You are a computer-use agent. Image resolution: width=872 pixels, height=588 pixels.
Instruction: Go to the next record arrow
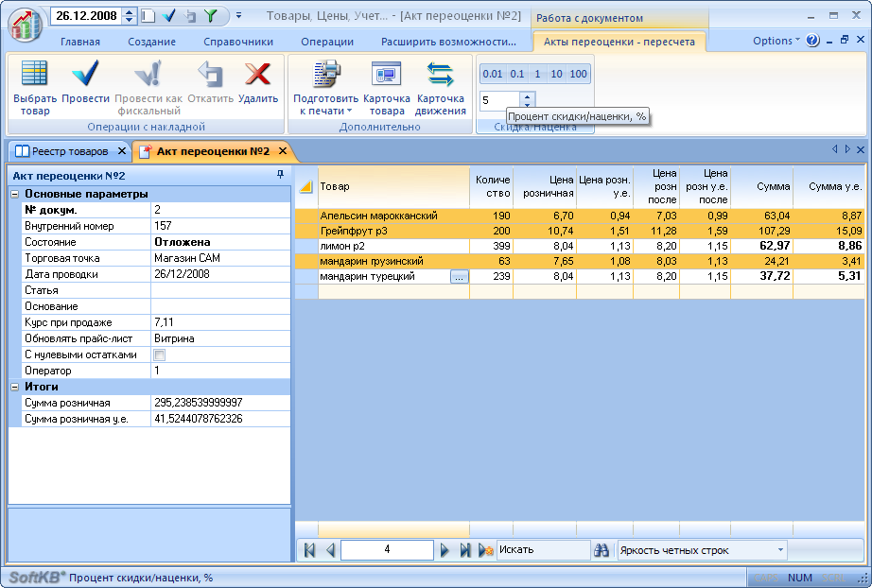point(445,550)
